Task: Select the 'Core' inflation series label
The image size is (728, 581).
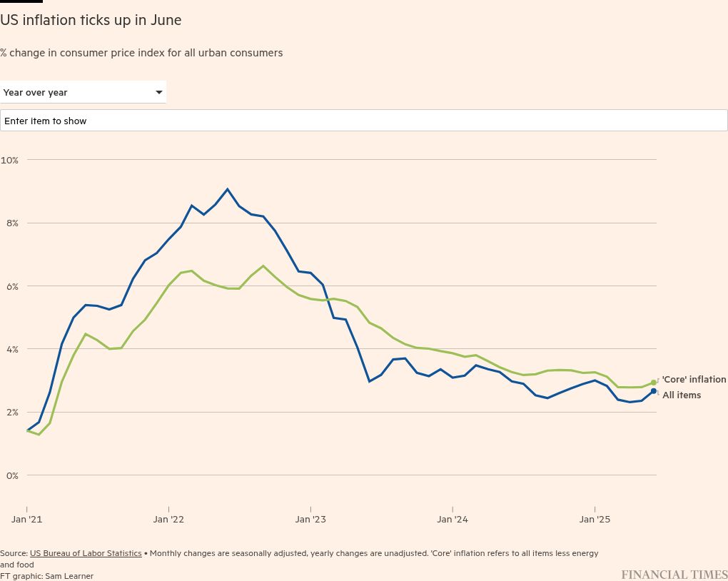Action: coord(694,380)
